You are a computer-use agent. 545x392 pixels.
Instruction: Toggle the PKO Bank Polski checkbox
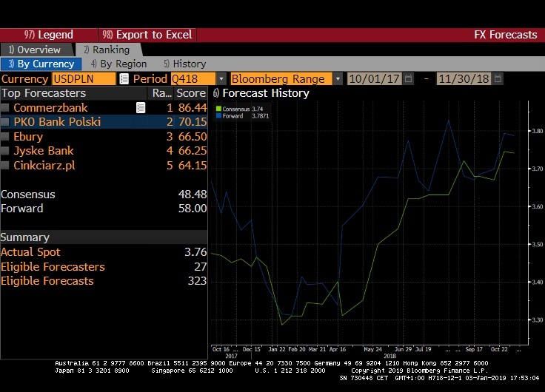(6, 123)
